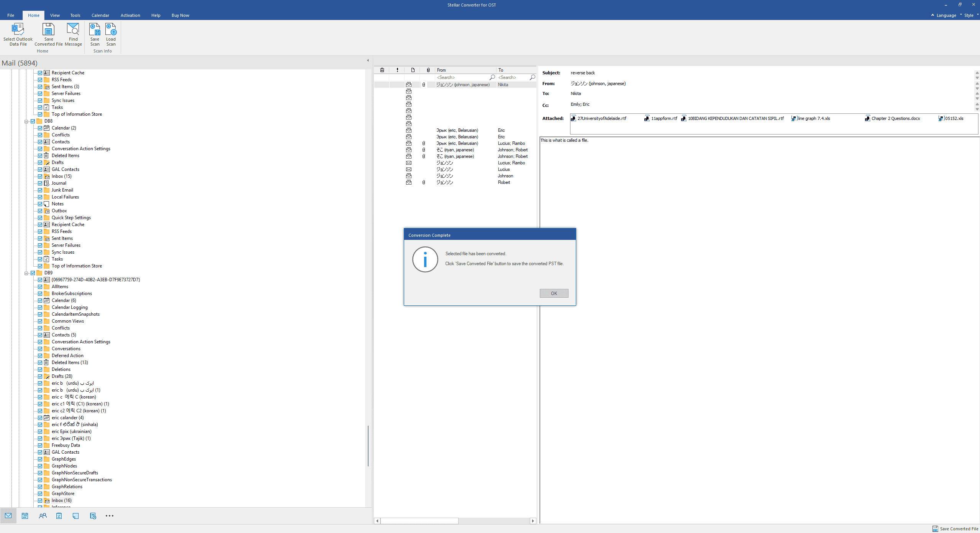Click Save Converted File in the status bar
The image size is (980, 533).
(x=955, y=529)
